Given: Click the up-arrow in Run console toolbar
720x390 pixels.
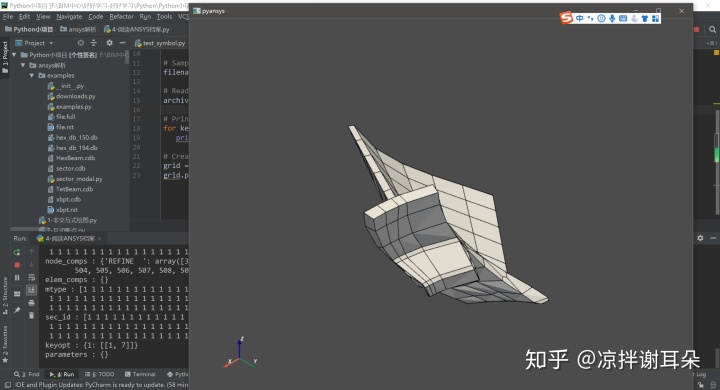Looking at the screenshot, I should 31,252.
